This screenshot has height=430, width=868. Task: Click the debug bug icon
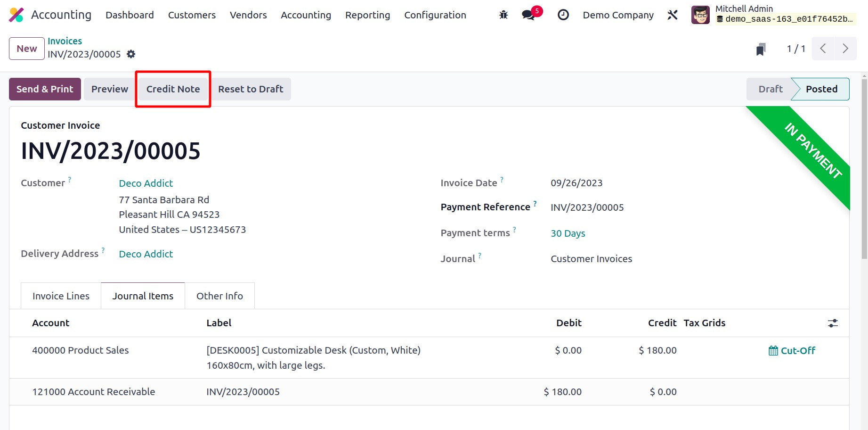point(503,15)
